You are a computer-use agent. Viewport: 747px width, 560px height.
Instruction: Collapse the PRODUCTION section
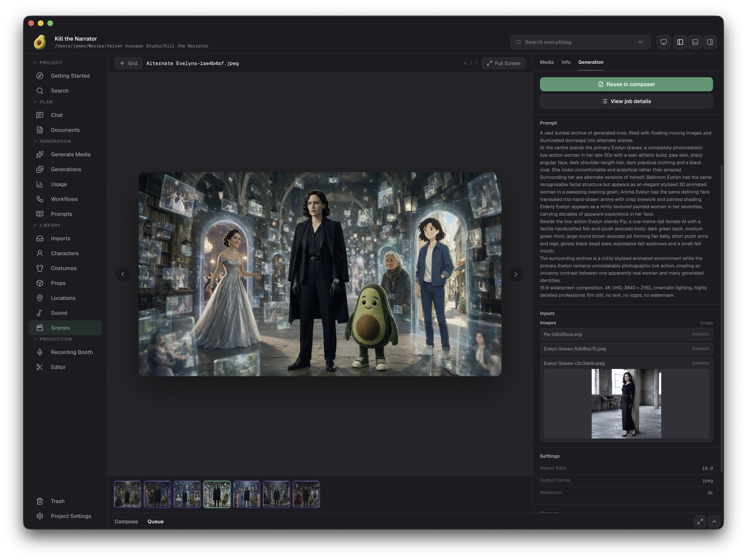tap(53, 339)
